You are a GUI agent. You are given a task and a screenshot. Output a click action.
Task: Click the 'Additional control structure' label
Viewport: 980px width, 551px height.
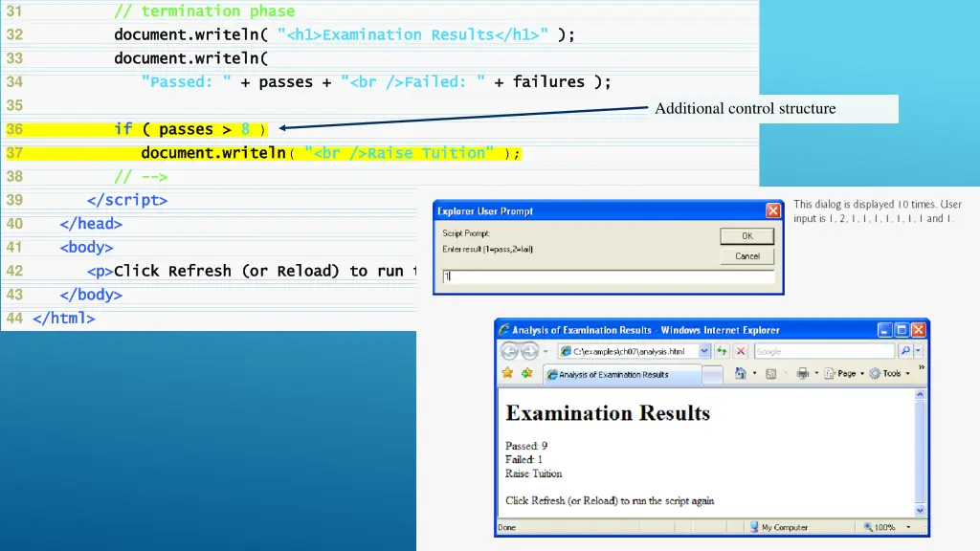[x=745, y=109]
